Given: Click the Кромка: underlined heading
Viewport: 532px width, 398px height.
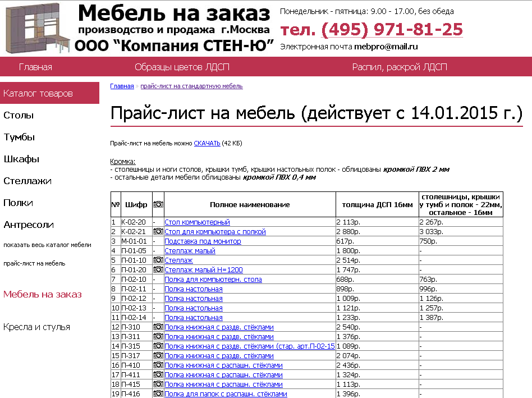Looking at the screenshot, I should click(x=123, y=162).
